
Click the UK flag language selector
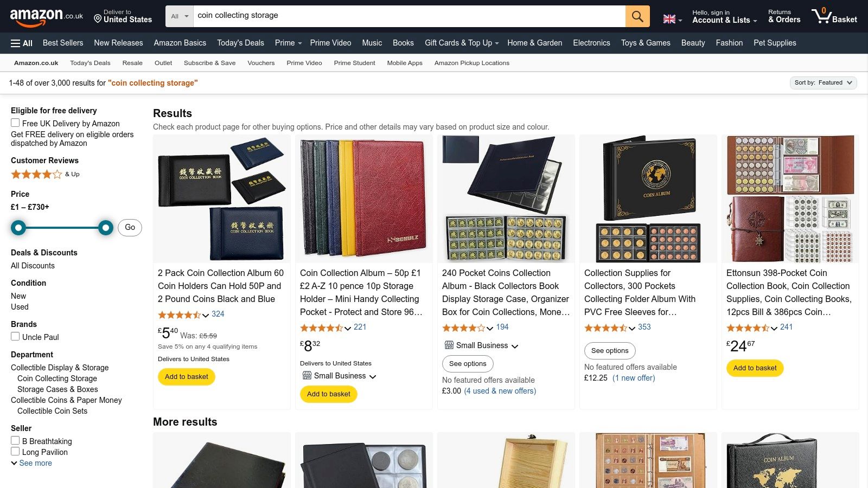click(672, 20)
